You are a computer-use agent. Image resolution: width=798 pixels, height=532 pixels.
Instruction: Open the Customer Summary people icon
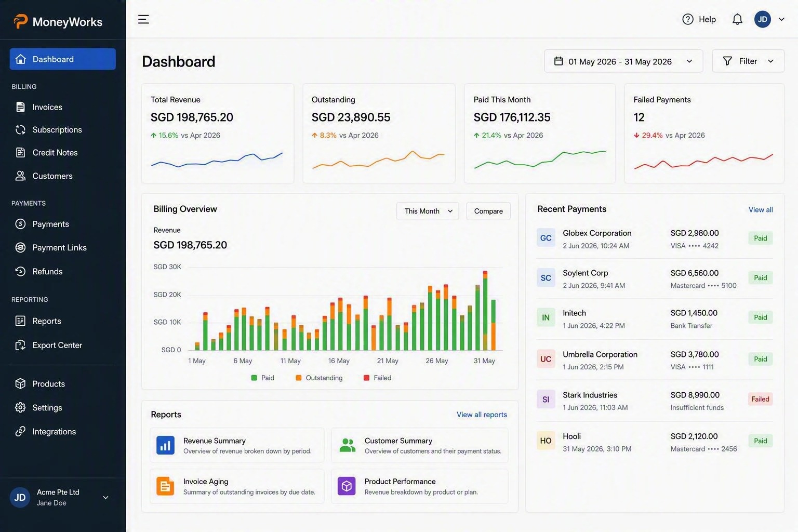pyautogui.click(x=347, y=445)
